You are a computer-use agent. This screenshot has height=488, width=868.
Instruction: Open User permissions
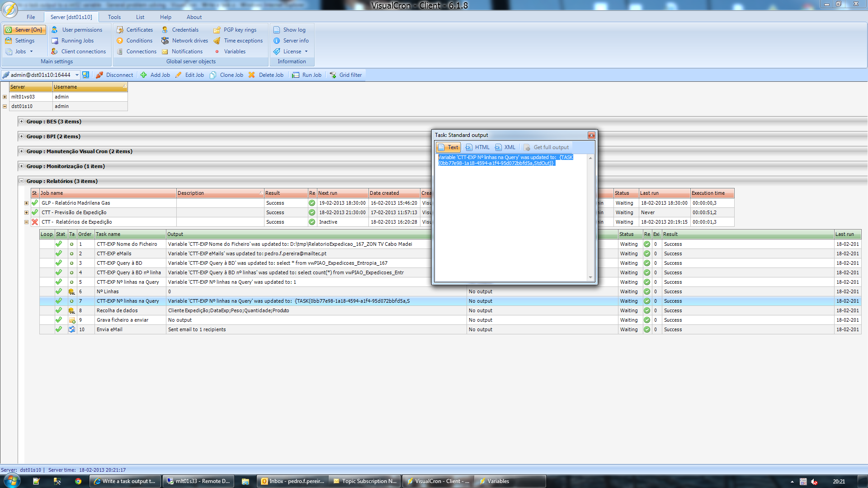[x=77, y=30]
